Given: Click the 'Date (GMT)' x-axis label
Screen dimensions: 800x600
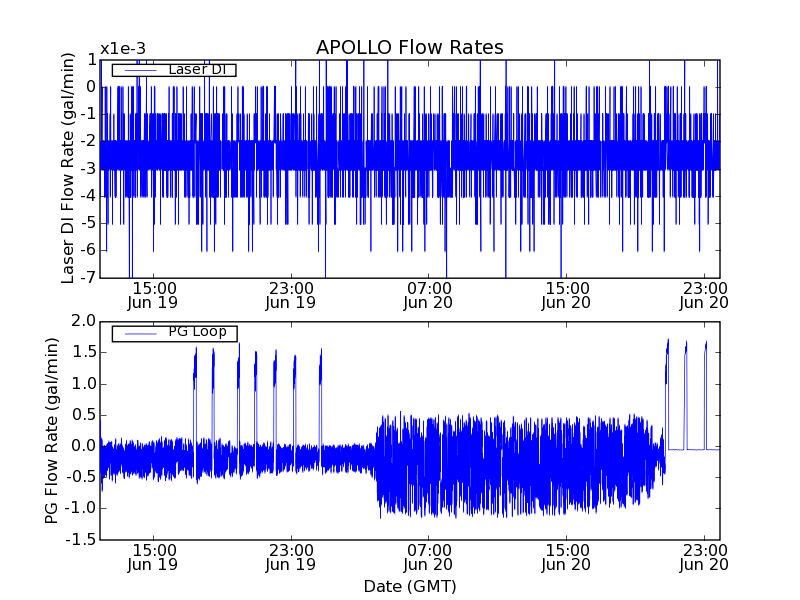Looking at the screenshot, I should tap(410, 586).
